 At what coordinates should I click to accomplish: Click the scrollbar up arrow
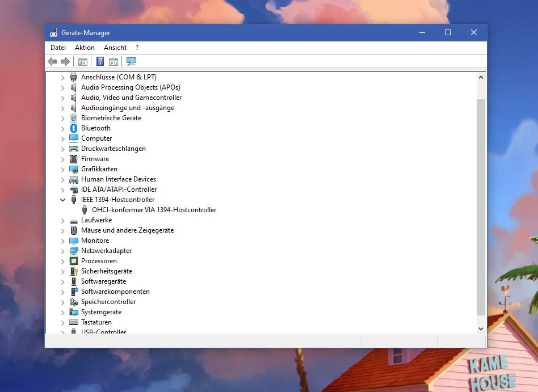tap(481, 78)
